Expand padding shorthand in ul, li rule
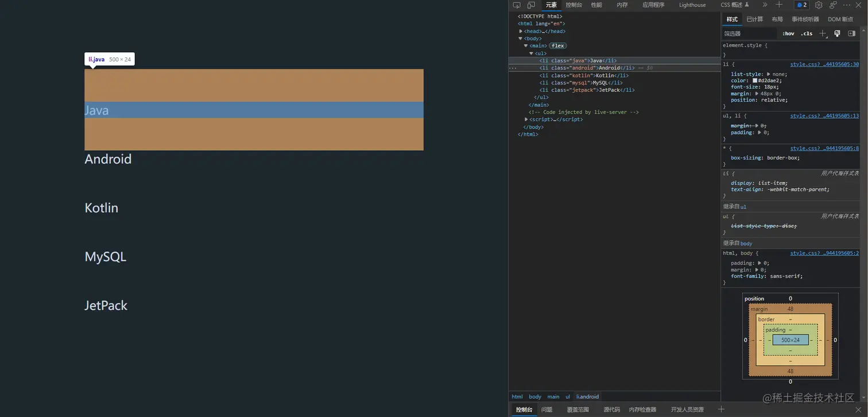 [760, 132]
